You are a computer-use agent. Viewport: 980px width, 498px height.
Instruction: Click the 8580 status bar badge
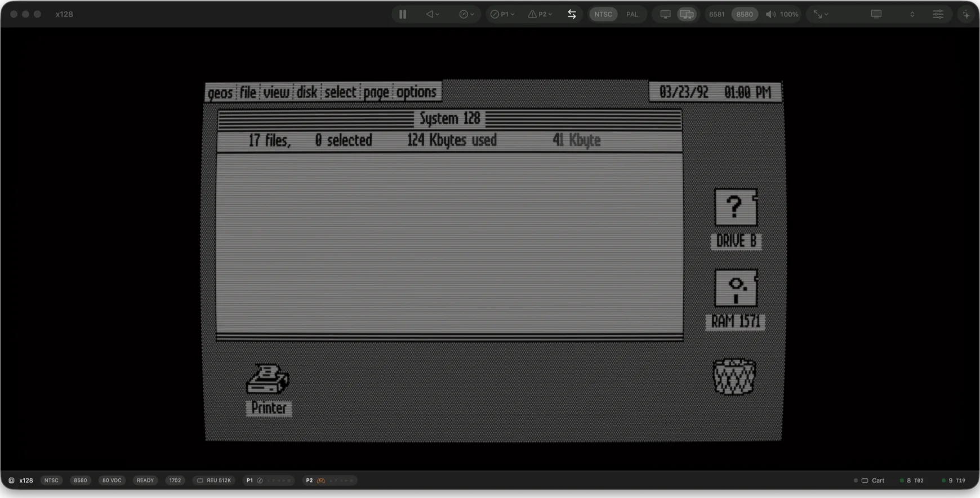[x=81, y=481]
